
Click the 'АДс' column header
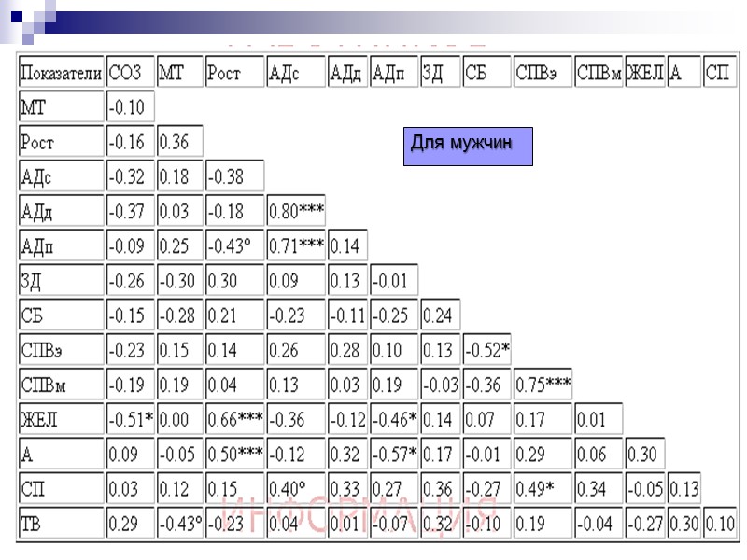(x=296, y=72)
